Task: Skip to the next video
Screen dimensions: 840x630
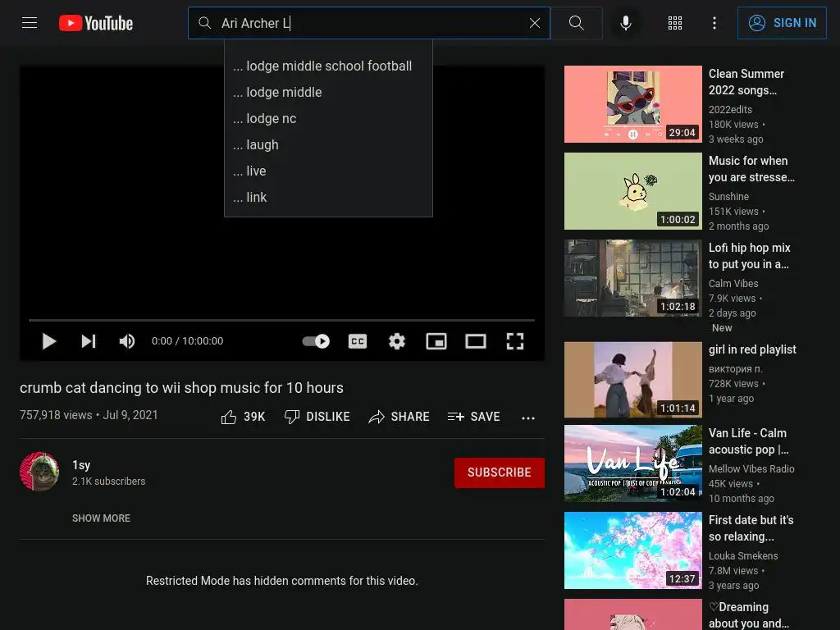Action: click(x=89, y=341)
